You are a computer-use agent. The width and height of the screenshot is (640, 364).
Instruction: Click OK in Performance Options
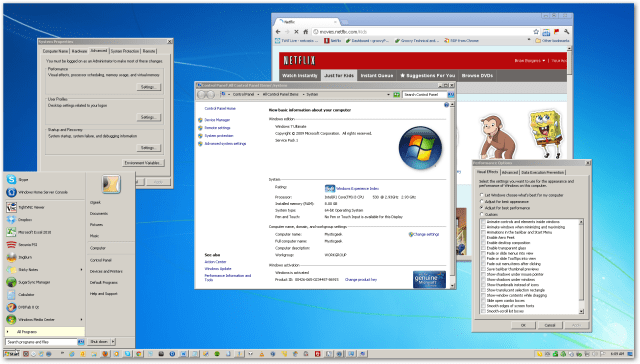coord(523,325)
